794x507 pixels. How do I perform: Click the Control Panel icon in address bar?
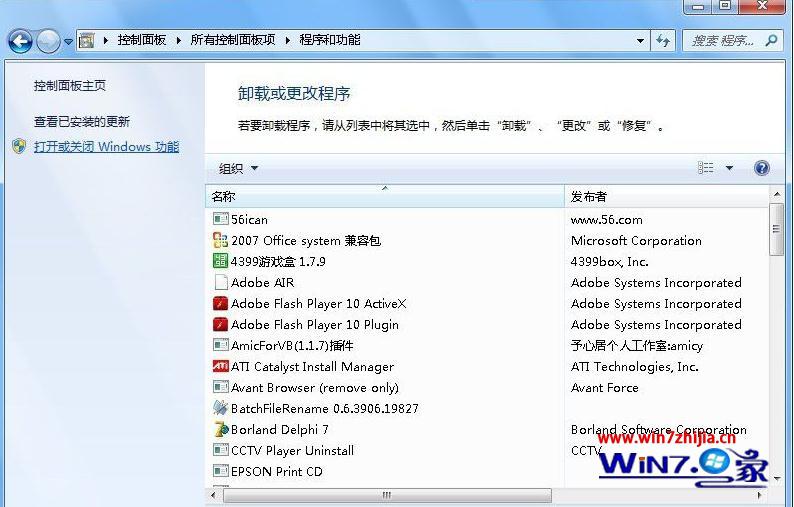[x=87, y=41]
